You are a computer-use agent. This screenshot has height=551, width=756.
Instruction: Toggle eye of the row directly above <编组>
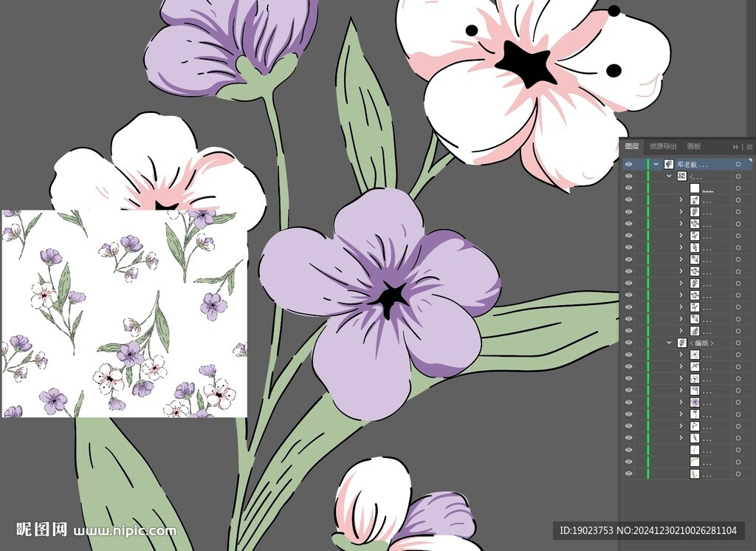[629, 331]
